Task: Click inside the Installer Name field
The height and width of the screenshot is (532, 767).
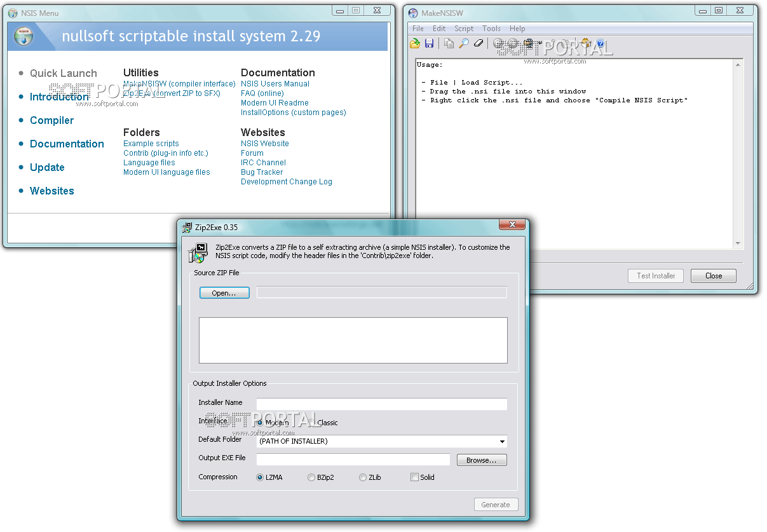Action: (381, 404)
